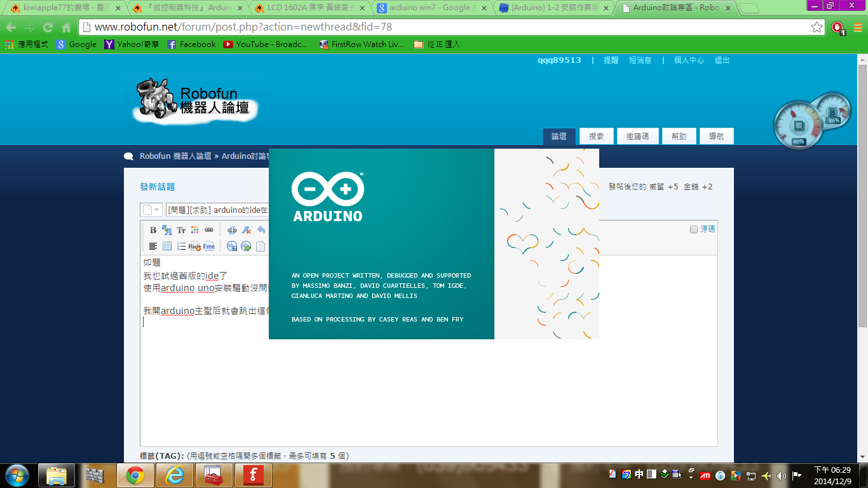Bookmark this page with the star icon

pyautogui.click(x=817, y=27)
